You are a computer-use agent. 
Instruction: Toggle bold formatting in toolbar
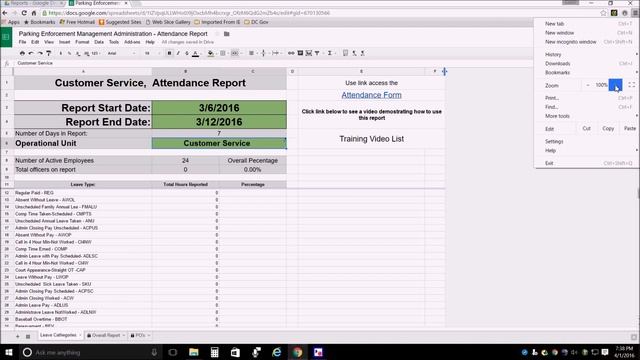click(x=169, y=53)
